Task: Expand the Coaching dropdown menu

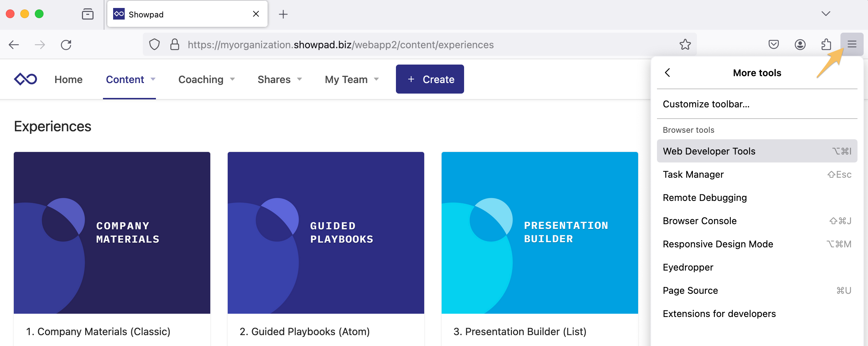Action: click(207, 79)
